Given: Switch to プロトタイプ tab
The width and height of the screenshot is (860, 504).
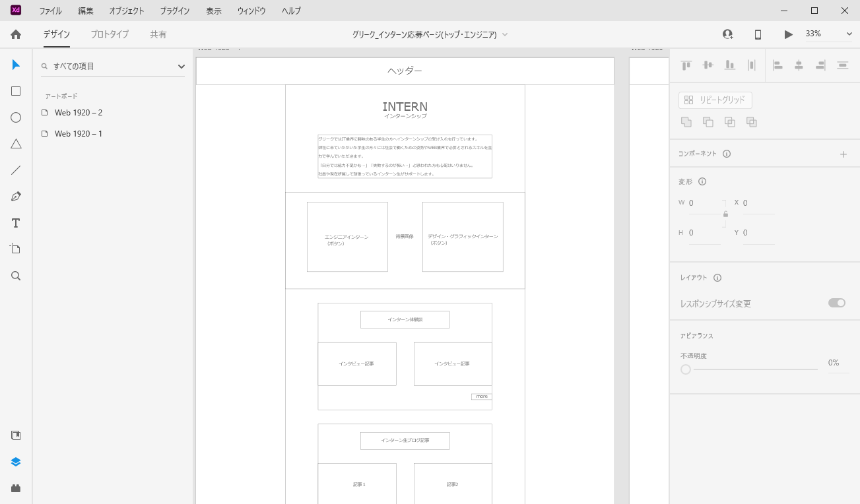Looking at the screenshot, I should [110, 34].
